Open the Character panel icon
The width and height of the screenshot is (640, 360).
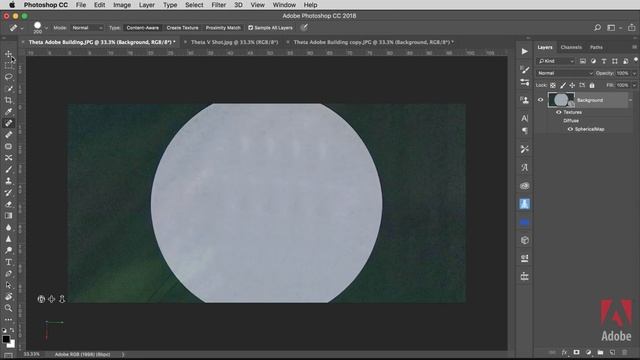(x=524, y=118)
